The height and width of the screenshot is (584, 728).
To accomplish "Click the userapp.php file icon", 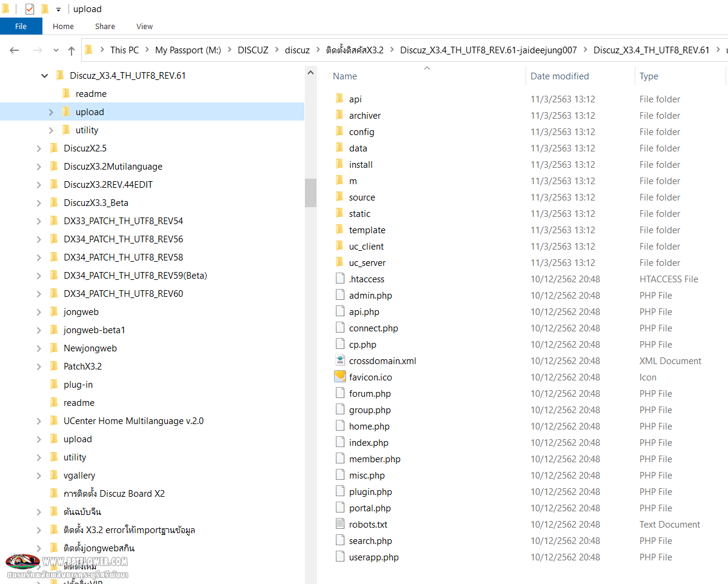I will 339,557.
